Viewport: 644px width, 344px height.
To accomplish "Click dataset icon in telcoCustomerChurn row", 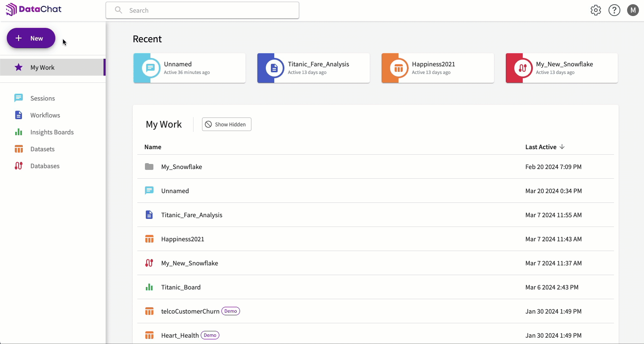I will pyautogui.click(x=149, y=311).
